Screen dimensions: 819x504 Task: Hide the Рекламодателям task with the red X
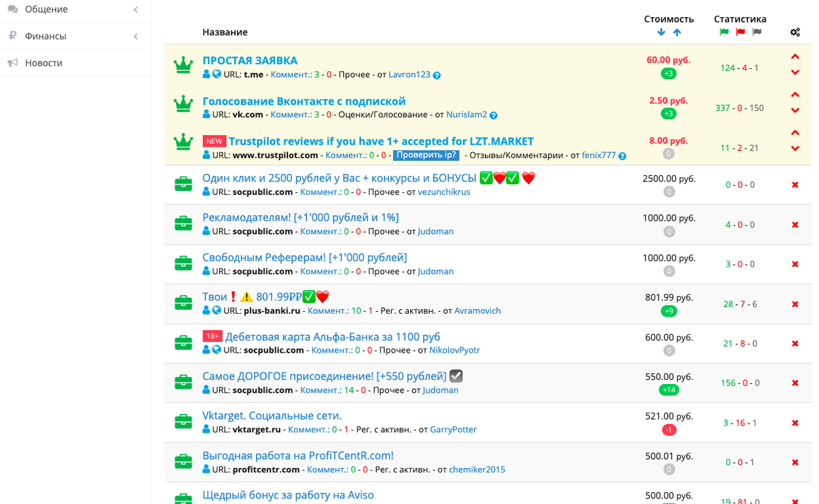[x=795, y=224]
